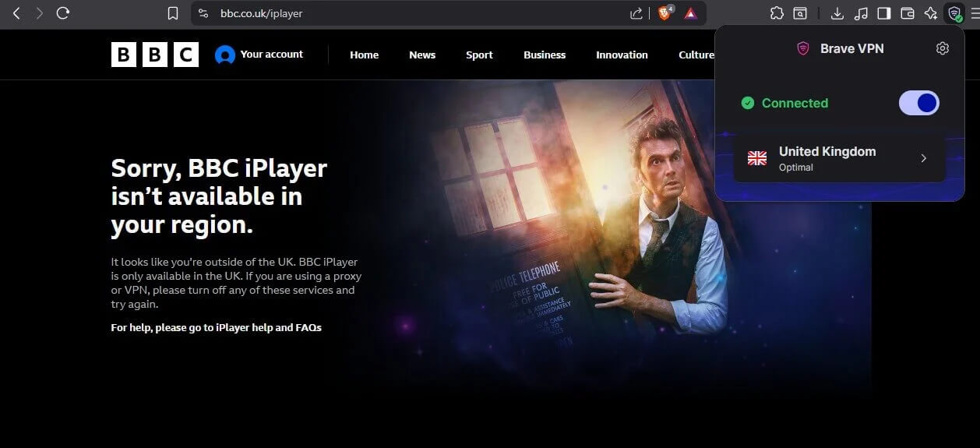
Task: Open the Leo AI sparkle icon
Action: point(930,13)
